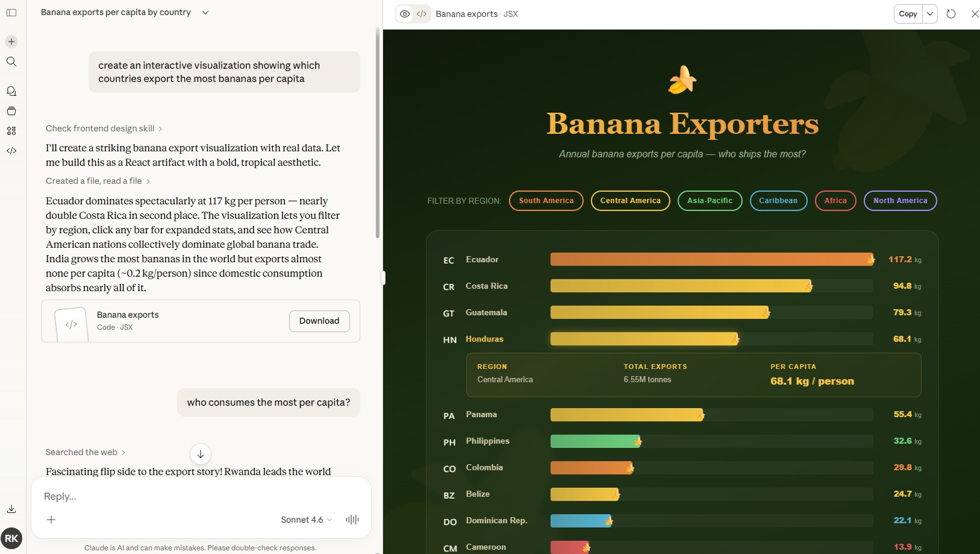Open the conversation title dropdown
This screenshot has width=980, height=554.
[x=205, y=12]
